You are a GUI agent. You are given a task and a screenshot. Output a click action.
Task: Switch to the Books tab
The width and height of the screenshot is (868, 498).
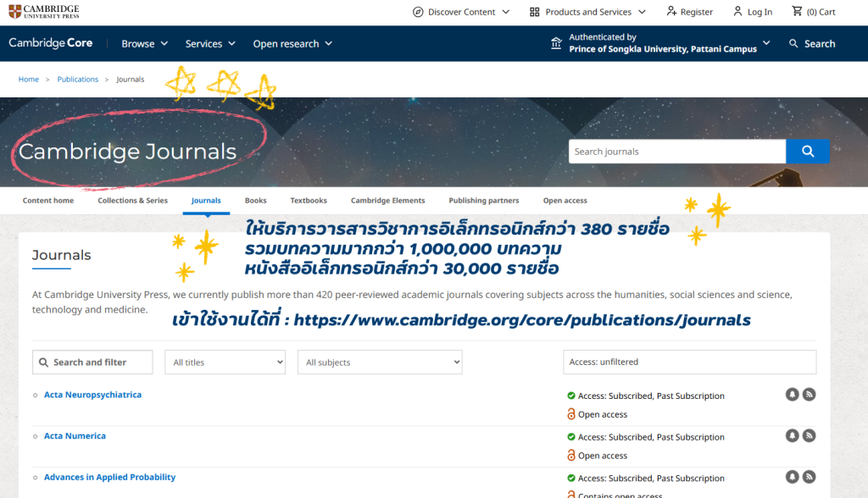pos(255,201)
